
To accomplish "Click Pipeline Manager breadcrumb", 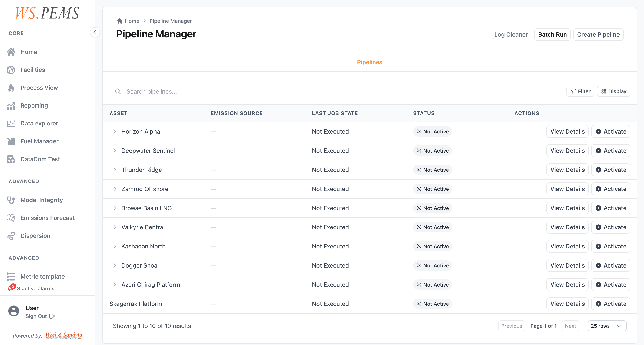I will 171,21.
